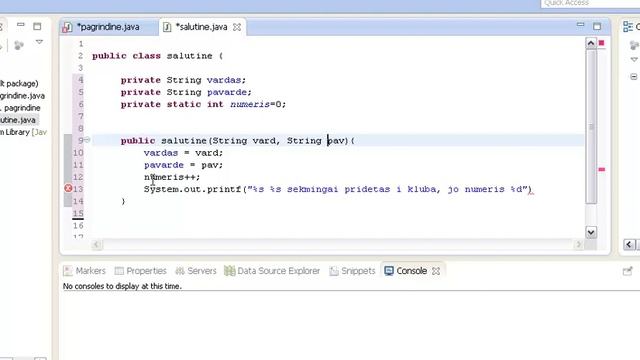Image resolution: width=640 pixels, height=360 pixels.
Task: Select salutine.java file in Package Explorer
Action: point(18,120)
